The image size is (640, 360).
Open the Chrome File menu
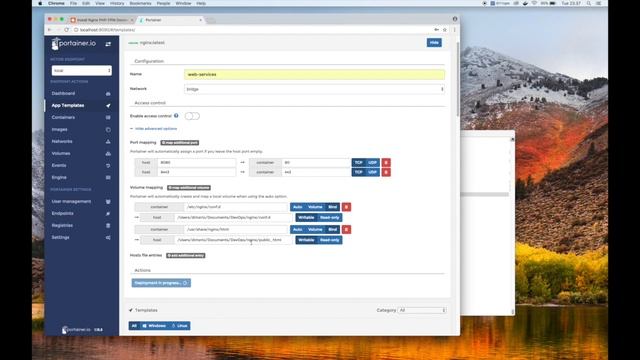73,3
